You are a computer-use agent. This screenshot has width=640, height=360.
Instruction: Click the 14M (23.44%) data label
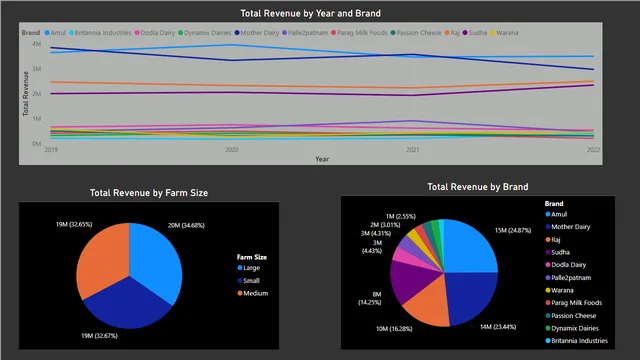pos(498,327)
